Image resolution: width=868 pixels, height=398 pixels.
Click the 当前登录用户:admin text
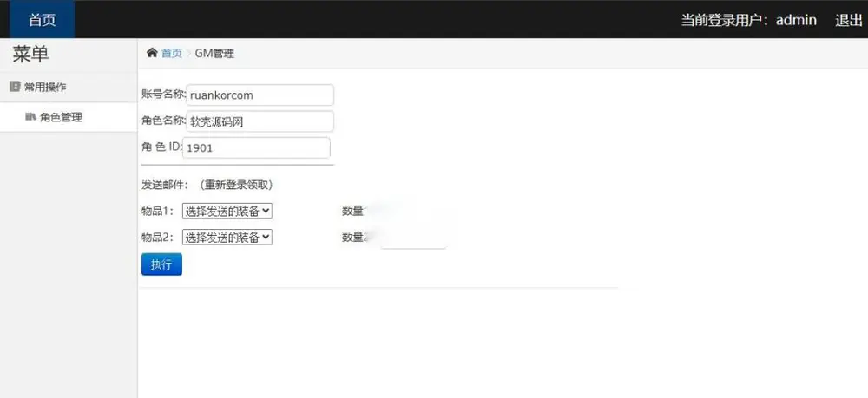[748, 21]
